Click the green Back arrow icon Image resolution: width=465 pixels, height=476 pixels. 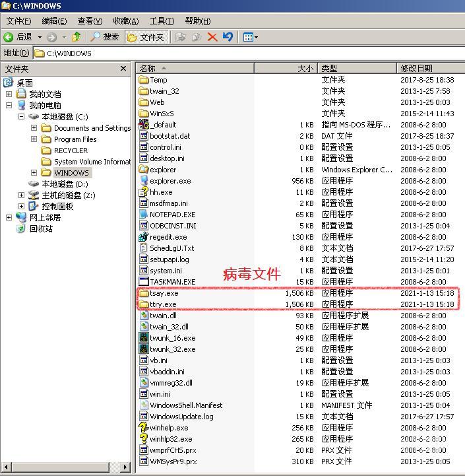click(x=8, y=38)
